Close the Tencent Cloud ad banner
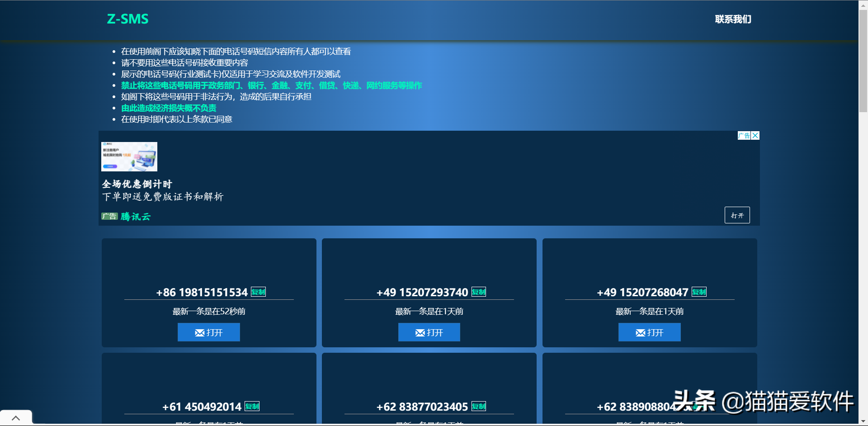The image size is (868, 426). (x=755, y=136)
